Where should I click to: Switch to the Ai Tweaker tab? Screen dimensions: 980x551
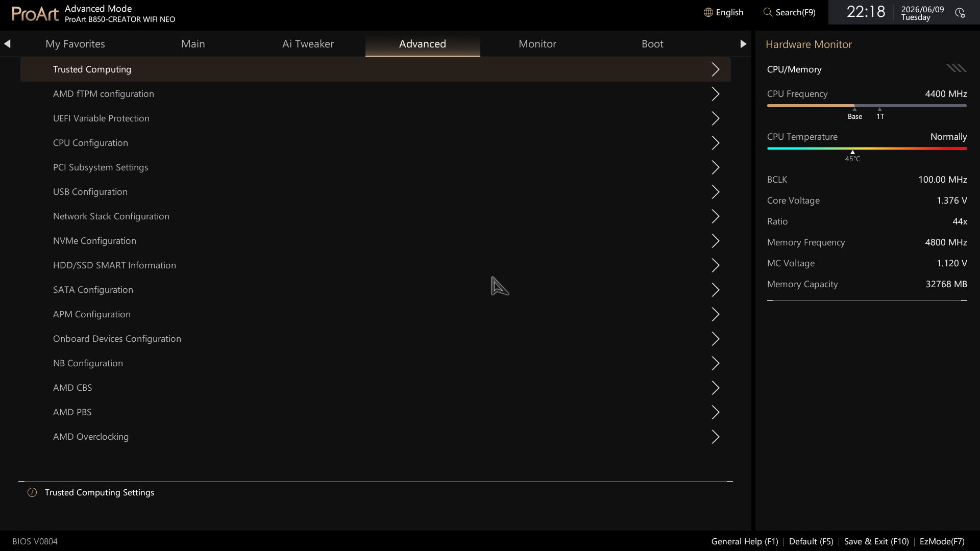click(308, 44)
